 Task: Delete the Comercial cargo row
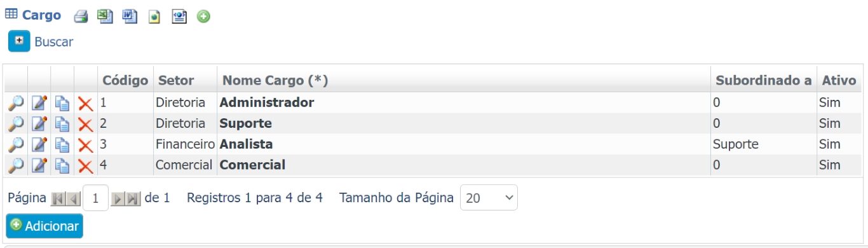point(85,166)
